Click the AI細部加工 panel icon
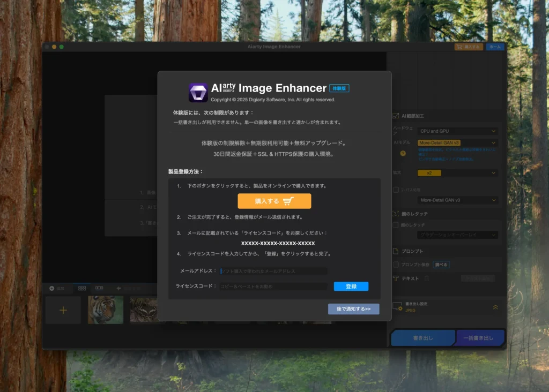 (x=396, y=115)
